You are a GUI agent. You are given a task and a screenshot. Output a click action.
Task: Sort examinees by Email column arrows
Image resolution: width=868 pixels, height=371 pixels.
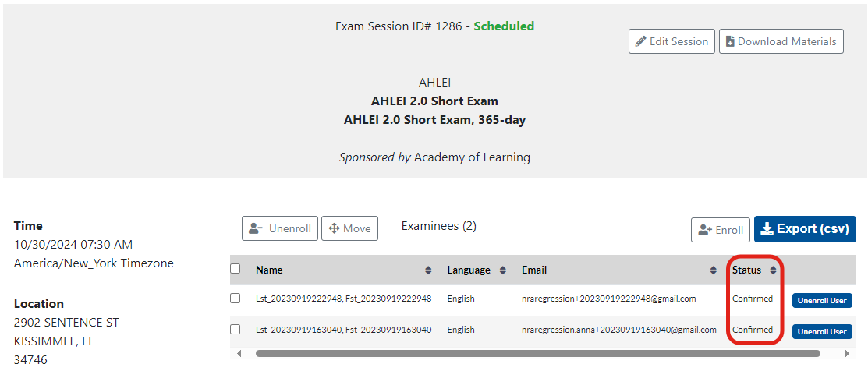(714, 270)
